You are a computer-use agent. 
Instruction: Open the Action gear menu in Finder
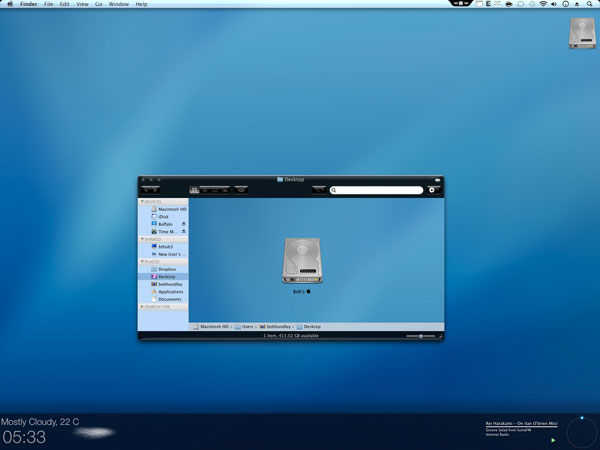click(x=433, y=190)
